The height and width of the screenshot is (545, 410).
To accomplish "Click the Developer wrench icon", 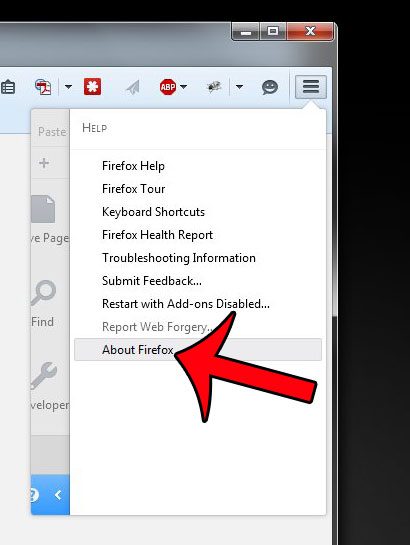I will (x=43, y=375).
